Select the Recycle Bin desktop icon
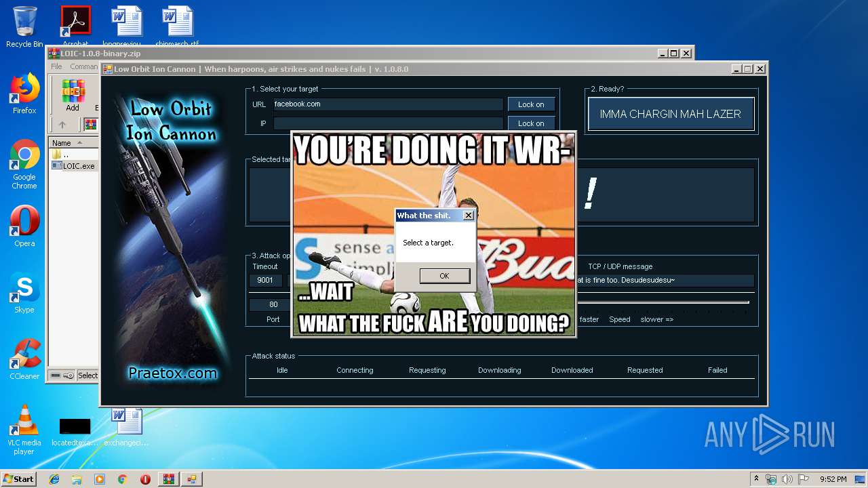 tap(24, 27)
